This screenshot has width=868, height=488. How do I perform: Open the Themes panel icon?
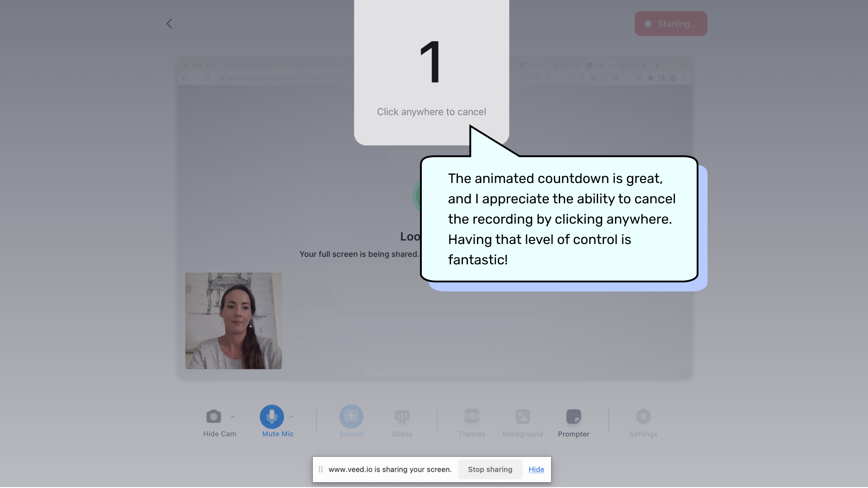tap(472, 416)
